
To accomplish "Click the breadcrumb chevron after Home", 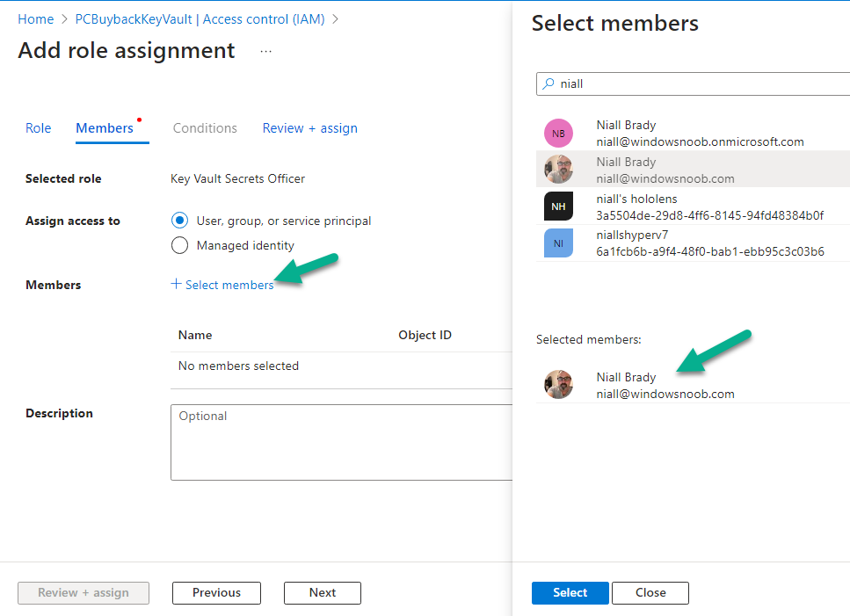I will (x=64, y=19).
